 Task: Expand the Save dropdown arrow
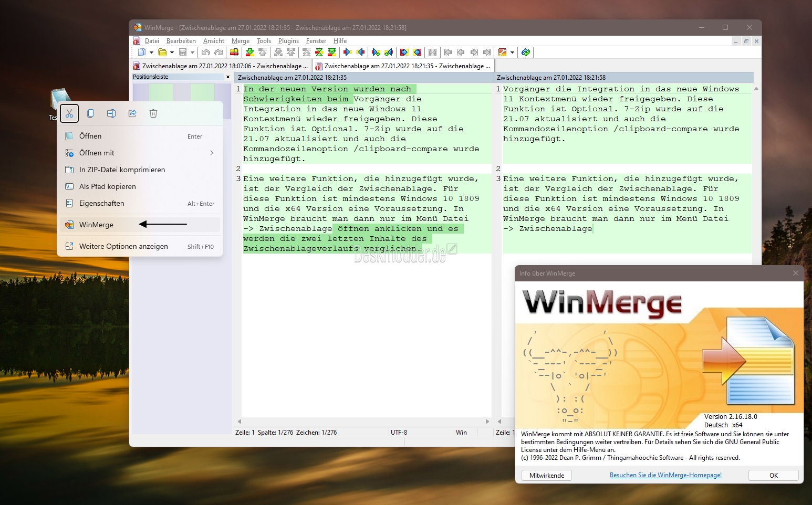pos(192,52)
